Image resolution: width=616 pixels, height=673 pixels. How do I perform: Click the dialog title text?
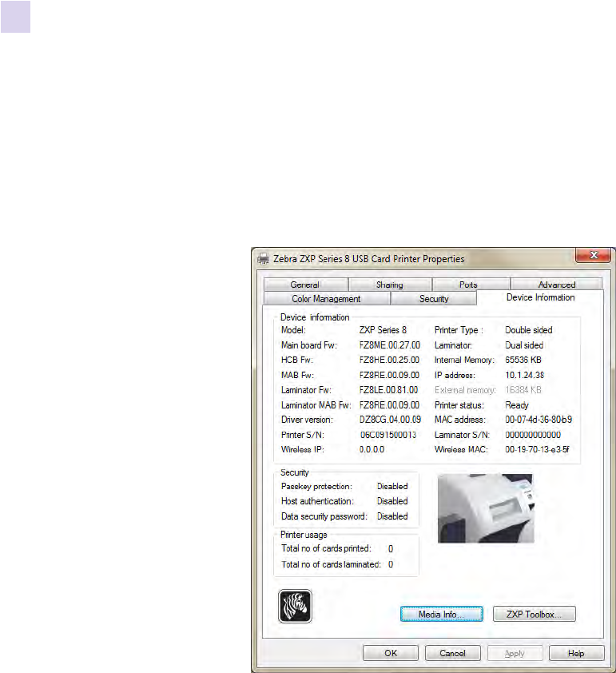[369, 259]
